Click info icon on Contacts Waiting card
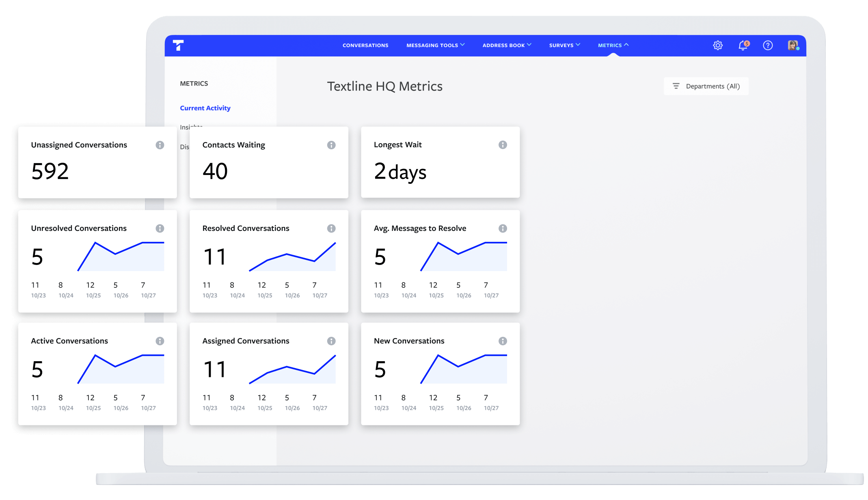 point(331,145)
